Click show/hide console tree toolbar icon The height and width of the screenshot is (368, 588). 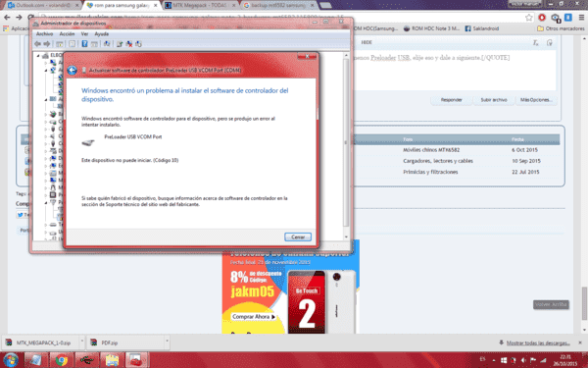click(59, 44)
